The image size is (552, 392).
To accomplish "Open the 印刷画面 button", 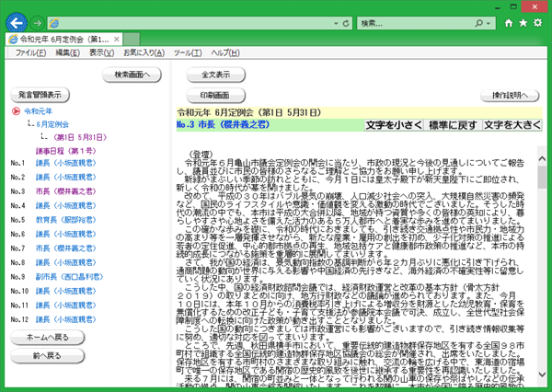I will point(215,95).
